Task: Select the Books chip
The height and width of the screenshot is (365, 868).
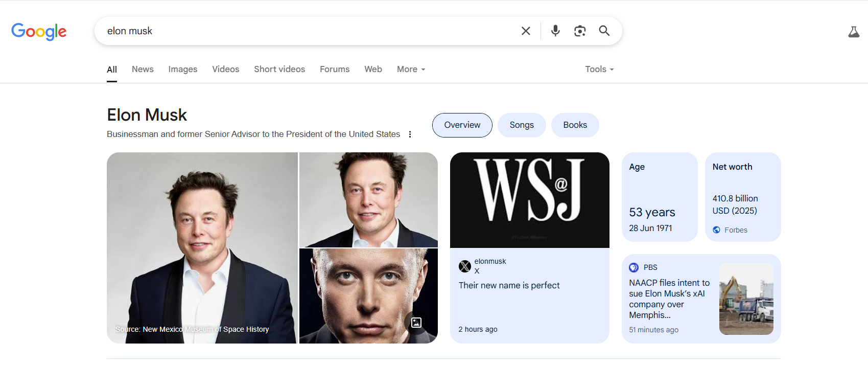Action: pos(575,125)
